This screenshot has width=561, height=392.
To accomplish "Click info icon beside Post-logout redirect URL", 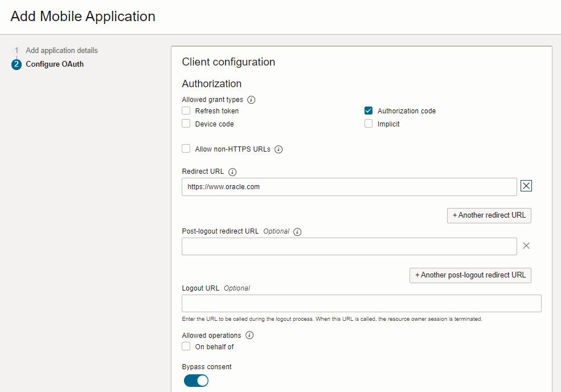I will click(x=297, y=232).
